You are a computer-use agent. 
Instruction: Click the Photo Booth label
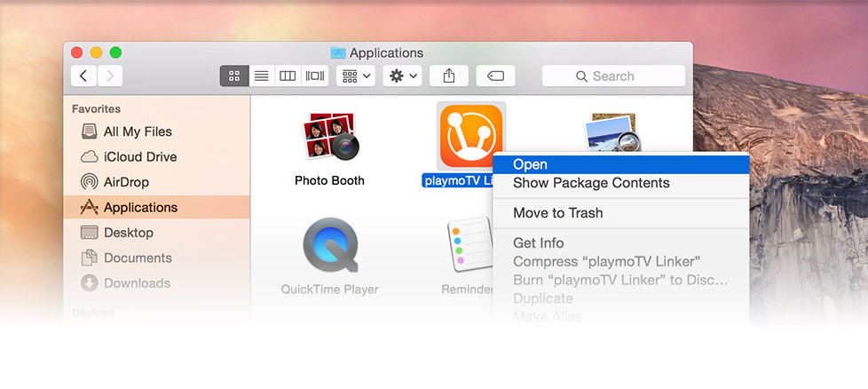[329, 180]
